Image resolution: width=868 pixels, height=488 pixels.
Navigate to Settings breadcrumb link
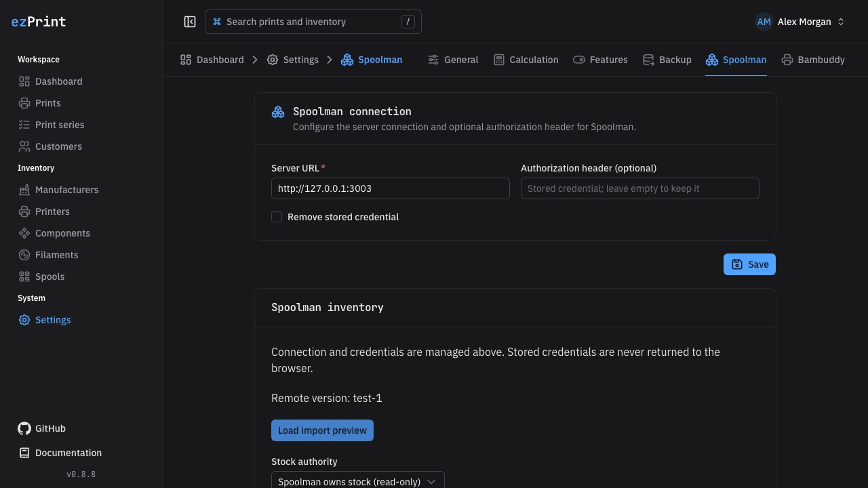[x=292, y=60]
